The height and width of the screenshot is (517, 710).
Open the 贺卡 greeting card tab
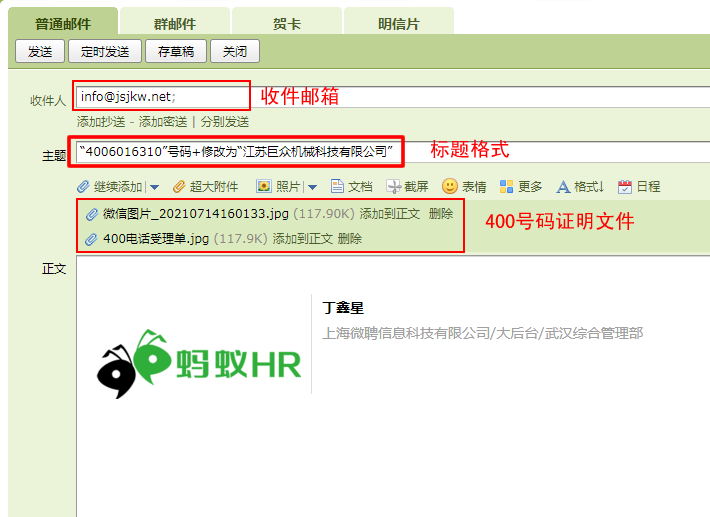[x=287, y=24]
